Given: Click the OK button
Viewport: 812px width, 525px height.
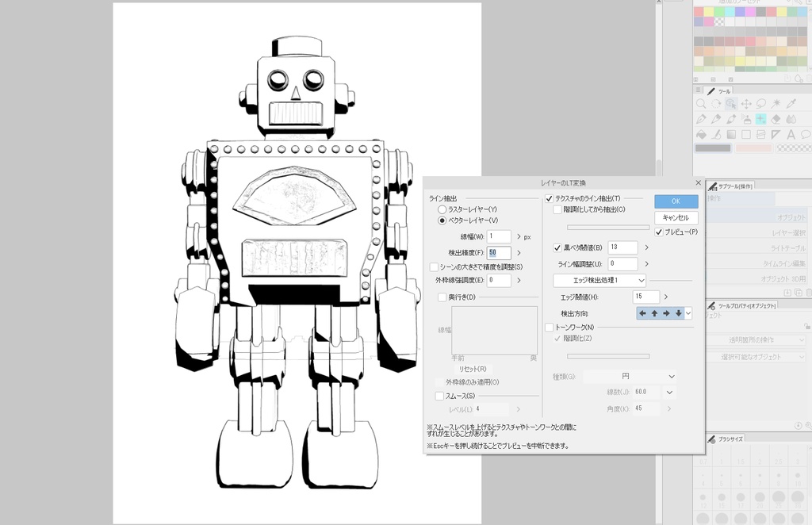Looking at the screenshot, I should tap(676, 201).
